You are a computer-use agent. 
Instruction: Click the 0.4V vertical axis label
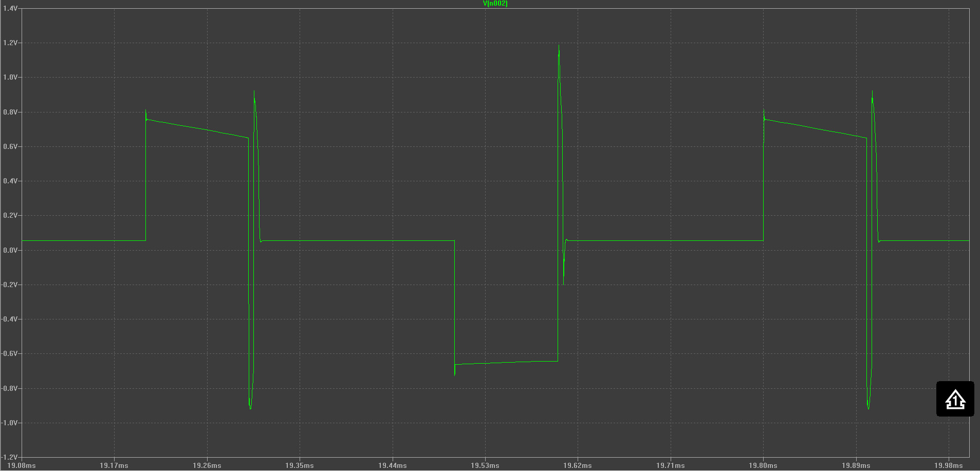(10, 181)
